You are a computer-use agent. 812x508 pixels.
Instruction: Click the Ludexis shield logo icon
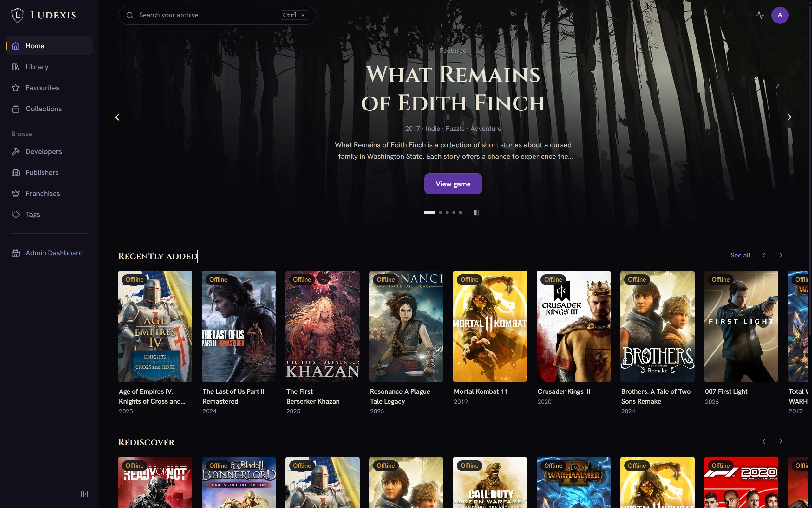[17, 15]
